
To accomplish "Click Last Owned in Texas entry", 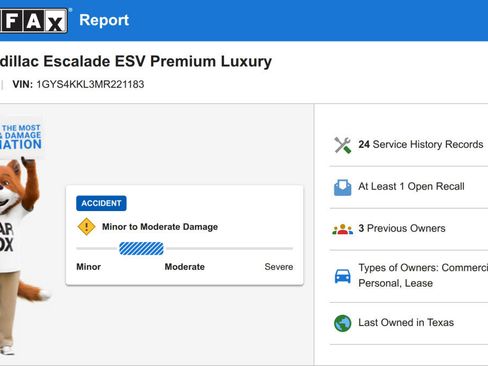I will pyautogui.click(x=406, y=323).
